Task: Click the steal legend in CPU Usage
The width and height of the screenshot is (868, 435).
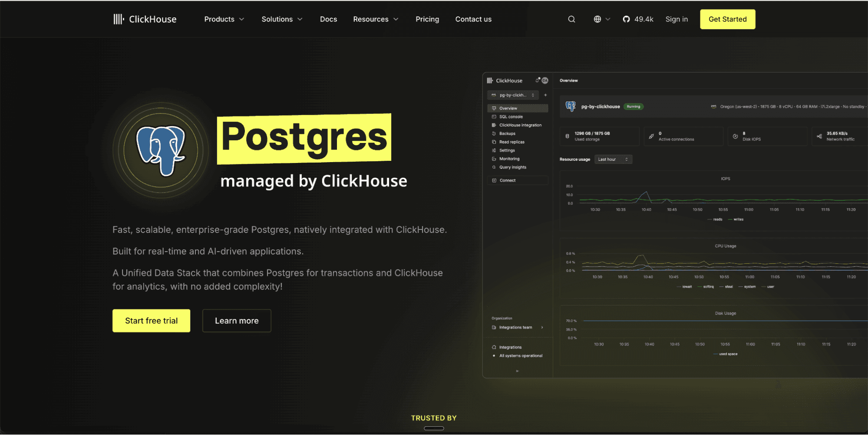Action: click(x=726, y=287)
